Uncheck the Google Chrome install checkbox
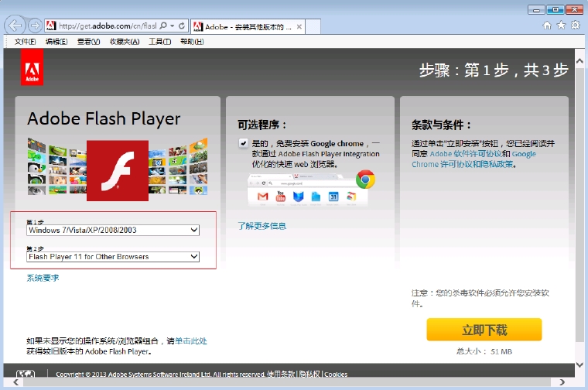 [244, 143]
